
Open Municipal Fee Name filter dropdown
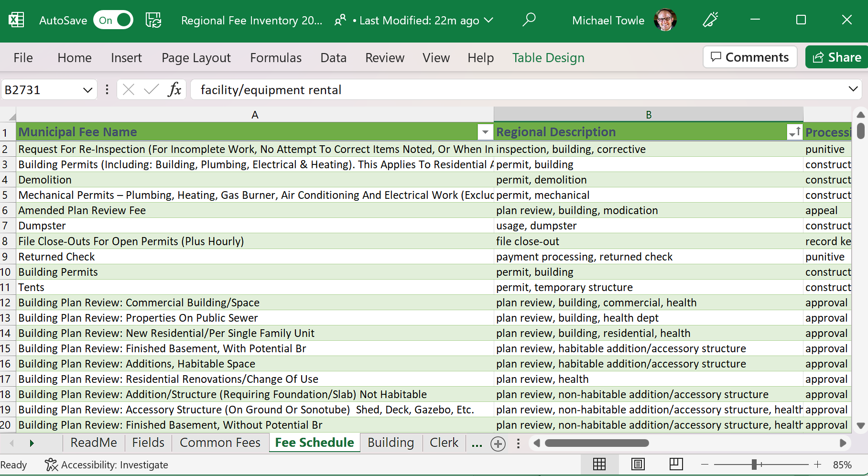tap(485, 132)
